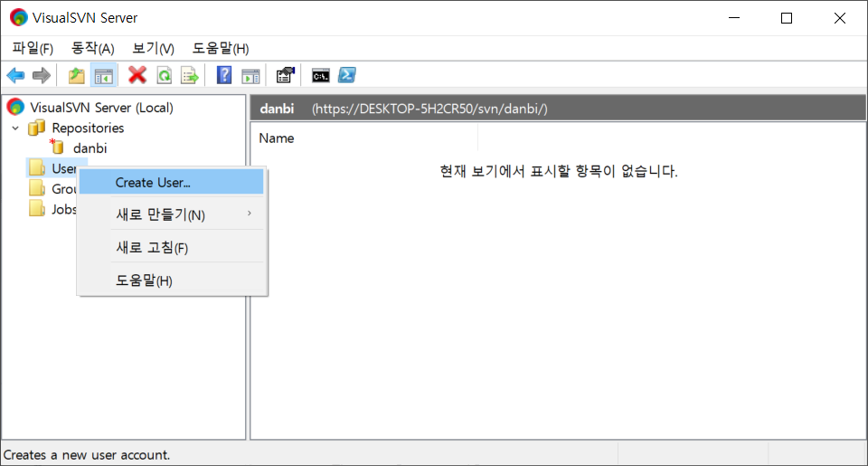Click the Repositories folder icon

(36, 128)
